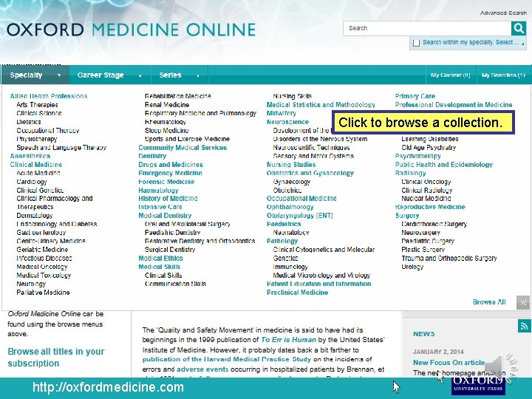The height and width of the screenshot is (399, 532).
Task: Click the magnifier search button
Action: [519, 28]
